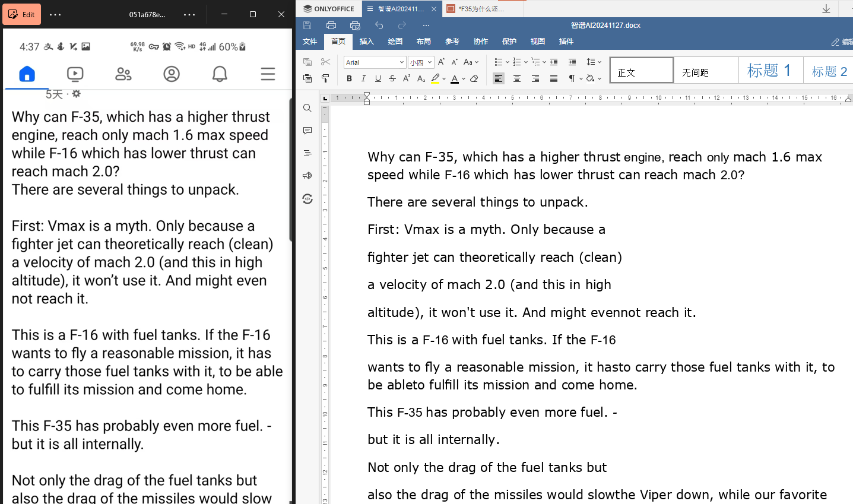
Task: Open the 文件 menu tab
Action: pyautogui.click(x=310, y=42)
